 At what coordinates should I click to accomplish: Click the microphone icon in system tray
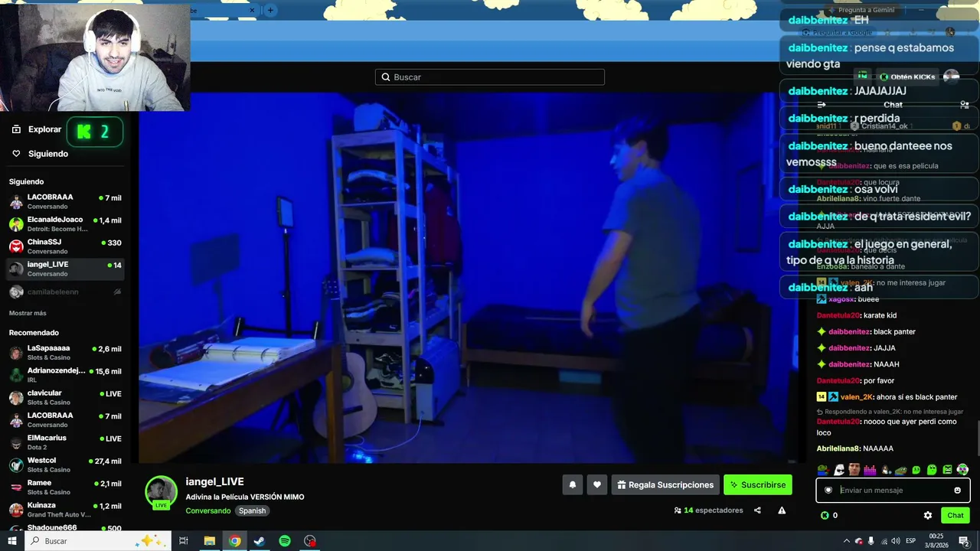tap(871, 541)
